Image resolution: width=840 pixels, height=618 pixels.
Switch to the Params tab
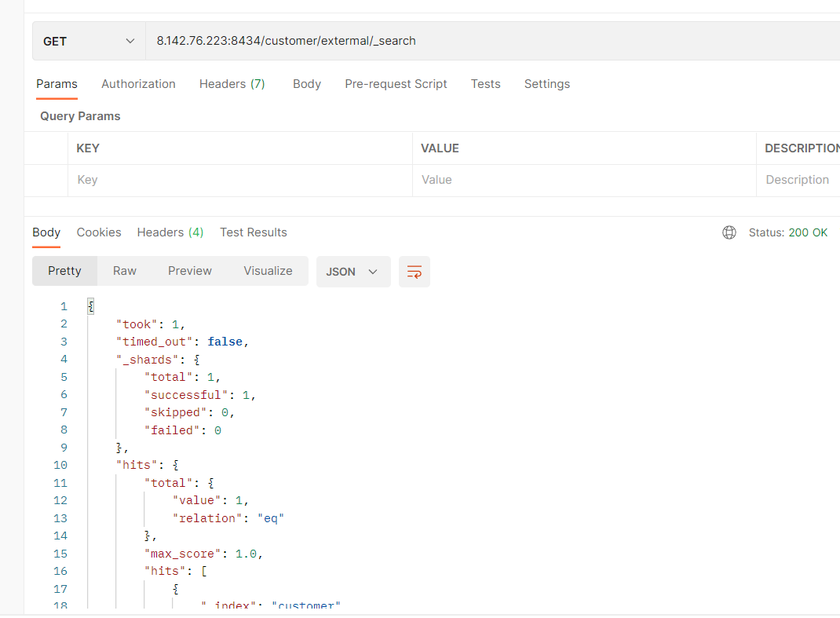pos(57,84)
